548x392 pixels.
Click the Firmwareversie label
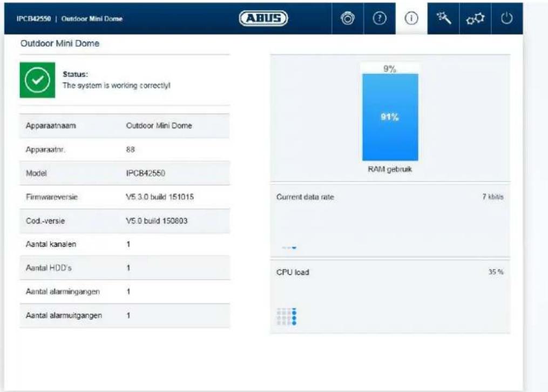(x=52, y=197)
